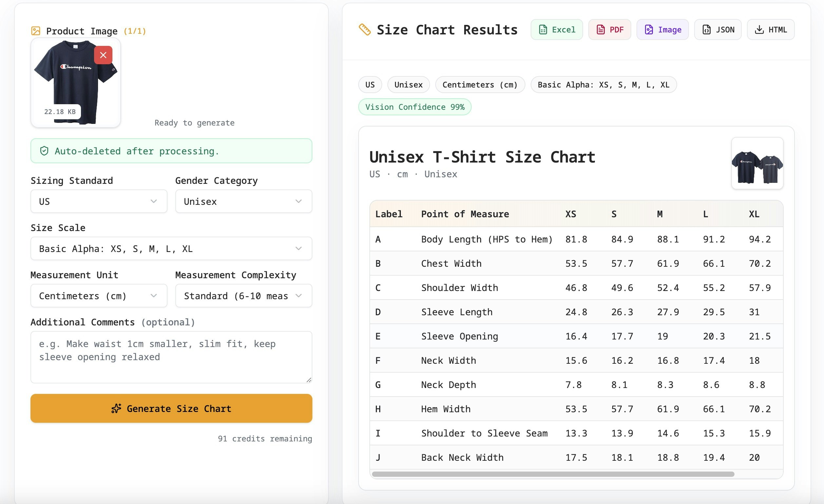
Task: Export the size chart as PDF
Action: tap(609, 29)
